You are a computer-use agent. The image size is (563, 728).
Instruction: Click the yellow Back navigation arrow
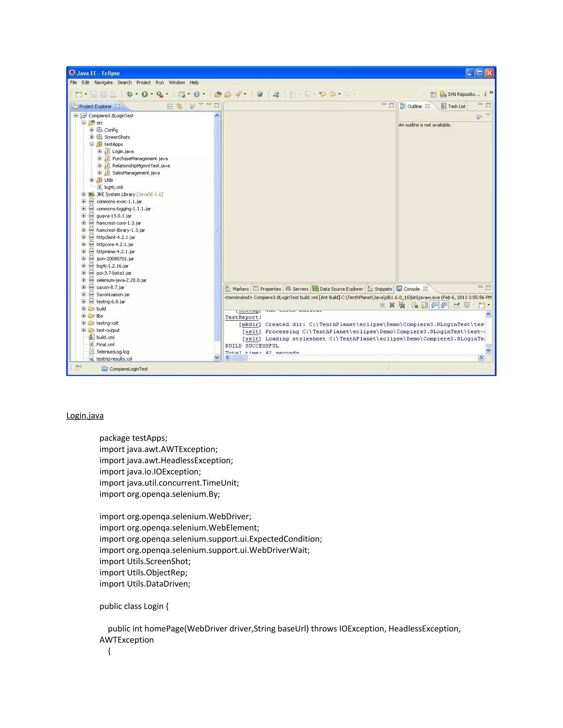(333, 94)
